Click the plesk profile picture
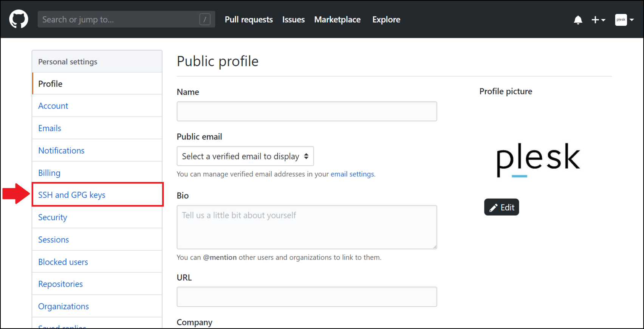The height and width of the screenshot is (329, 644). [x=538, y=160]
